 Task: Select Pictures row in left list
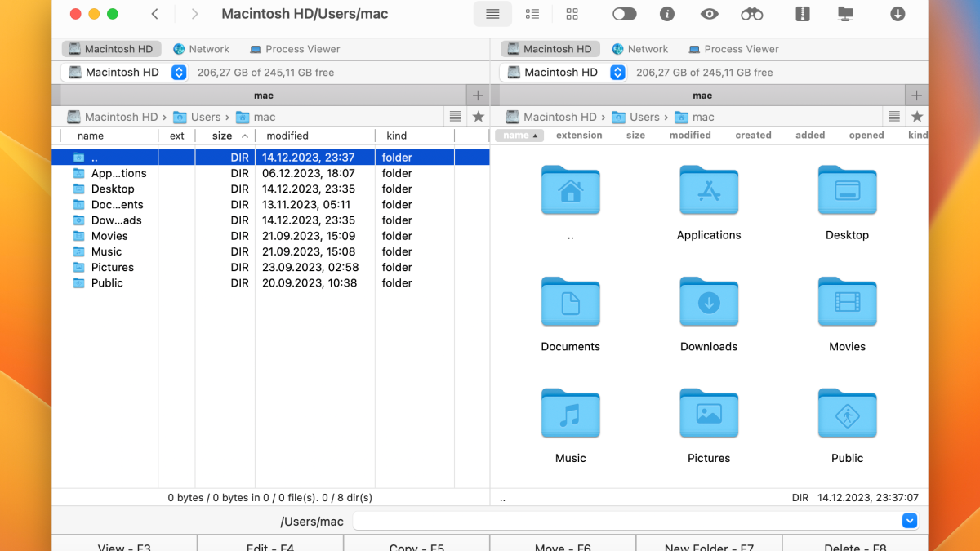[270, 267]
